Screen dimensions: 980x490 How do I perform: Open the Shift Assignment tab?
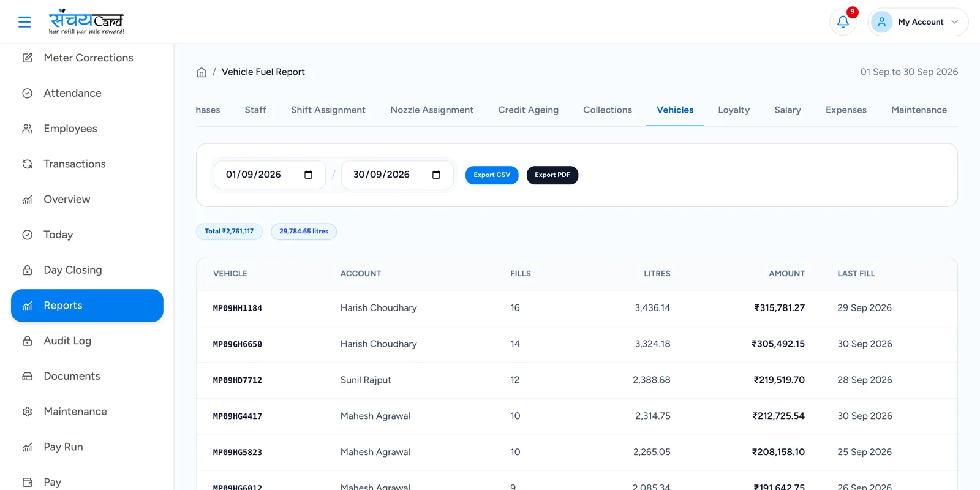coord(328,110)
